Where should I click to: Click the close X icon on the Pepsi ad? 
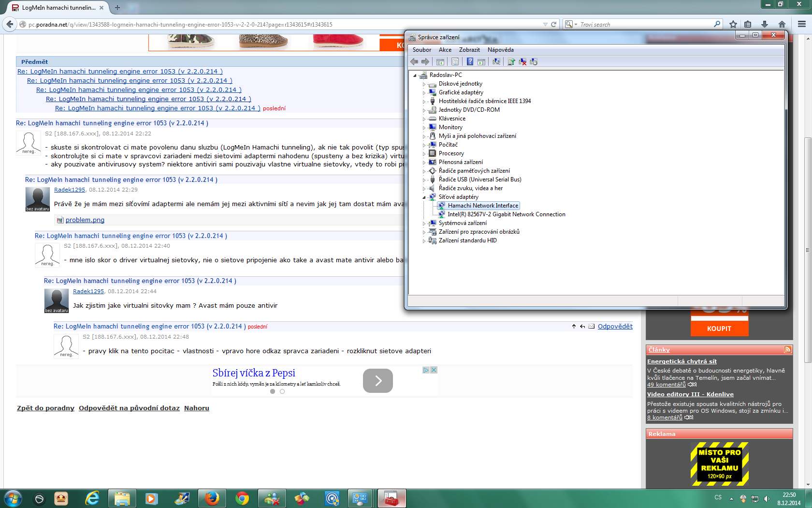(x=434, y=370)
